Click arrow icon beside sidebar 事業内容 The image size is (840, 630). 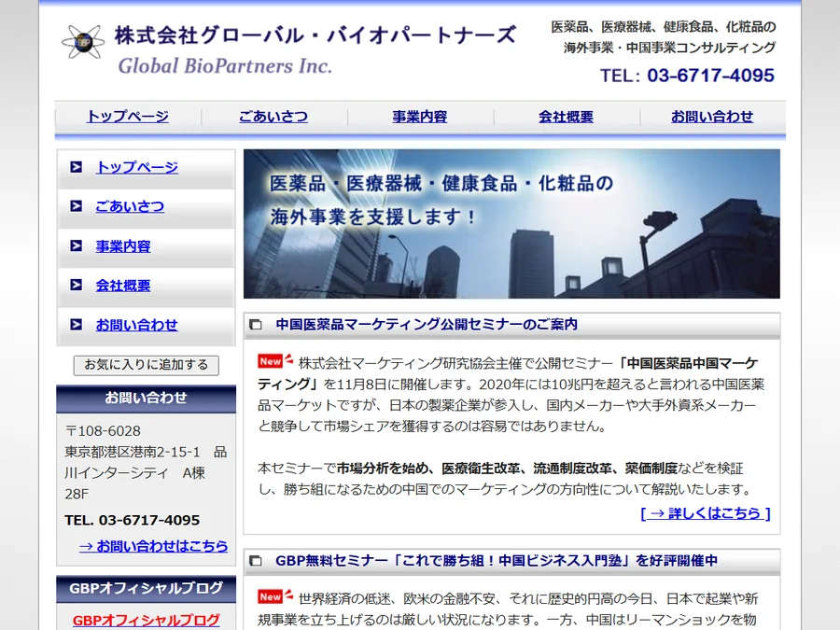(x=77, y=245)
